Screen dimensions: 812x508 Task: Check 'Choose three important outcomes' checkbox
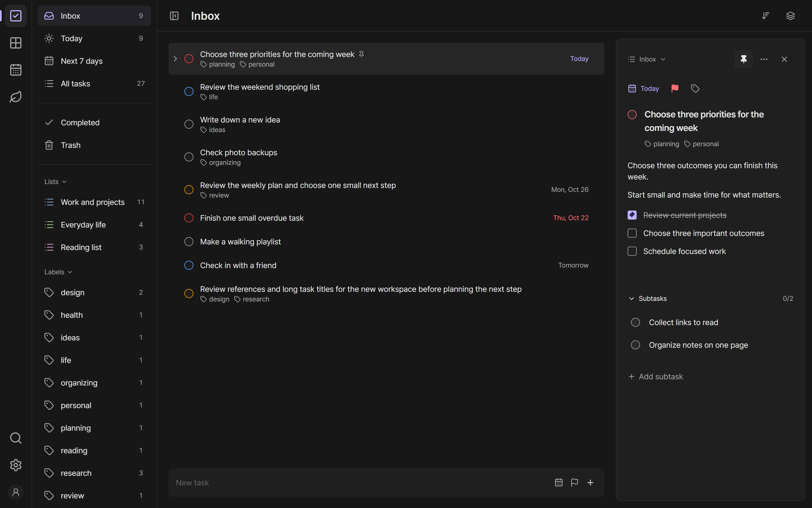[632, 233]
